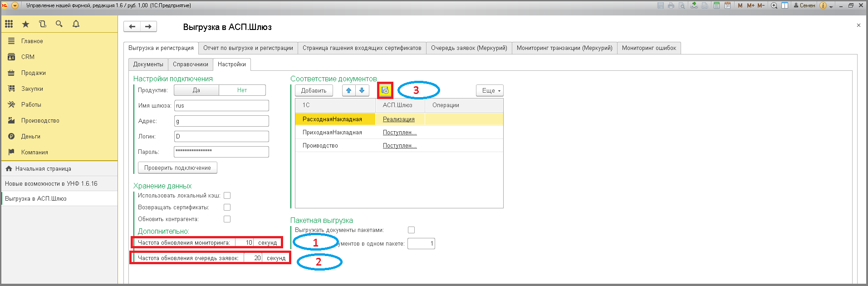Click the Адрес input field

pos(221,121)
